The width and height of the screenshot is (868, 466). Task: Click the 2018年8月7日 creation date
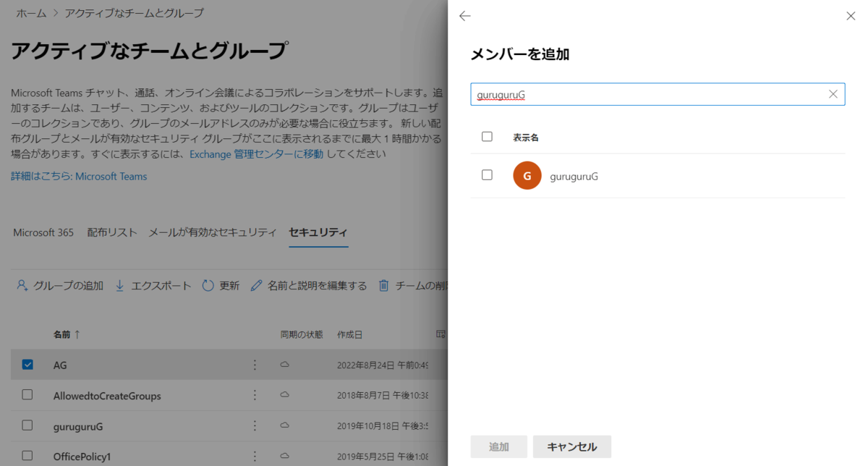pyautogui.click(x=383, y=396)
